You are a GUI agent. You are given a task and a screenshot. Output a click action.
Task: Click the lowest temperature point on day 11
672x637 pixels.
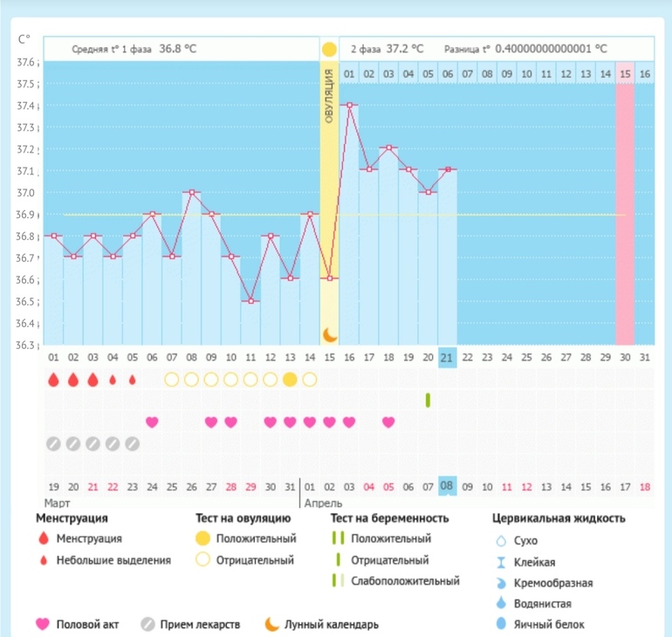tap(250, 301)
